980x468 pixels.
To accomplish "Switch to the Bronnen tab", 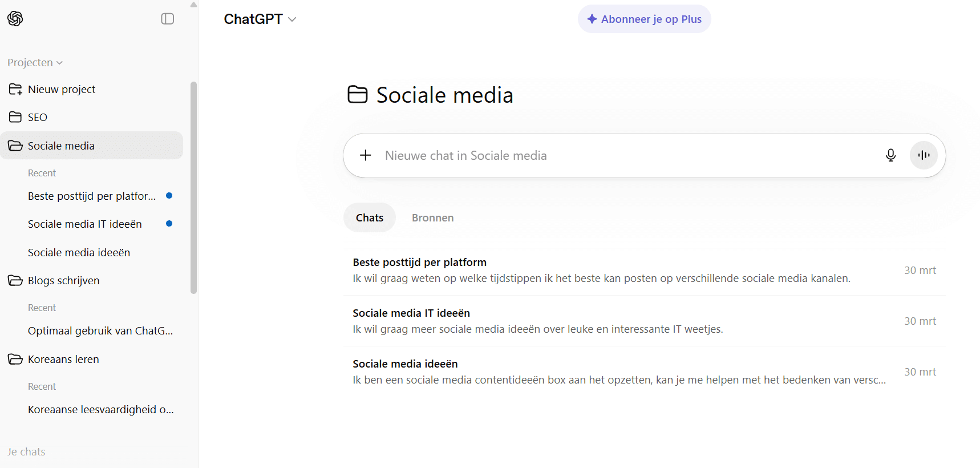I will (x=432, y=217).
